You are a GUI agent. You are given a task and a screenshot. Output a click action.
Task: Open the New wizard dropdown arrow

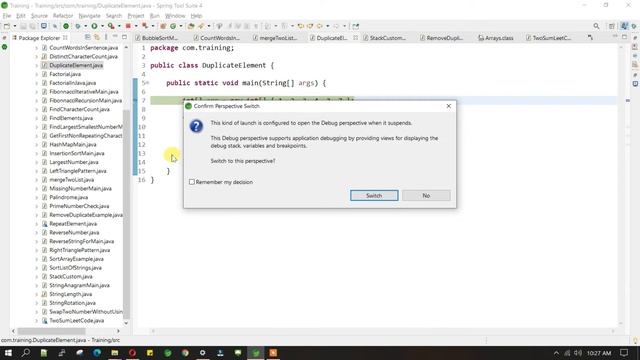pyautogui.click(x=15, y=26)
